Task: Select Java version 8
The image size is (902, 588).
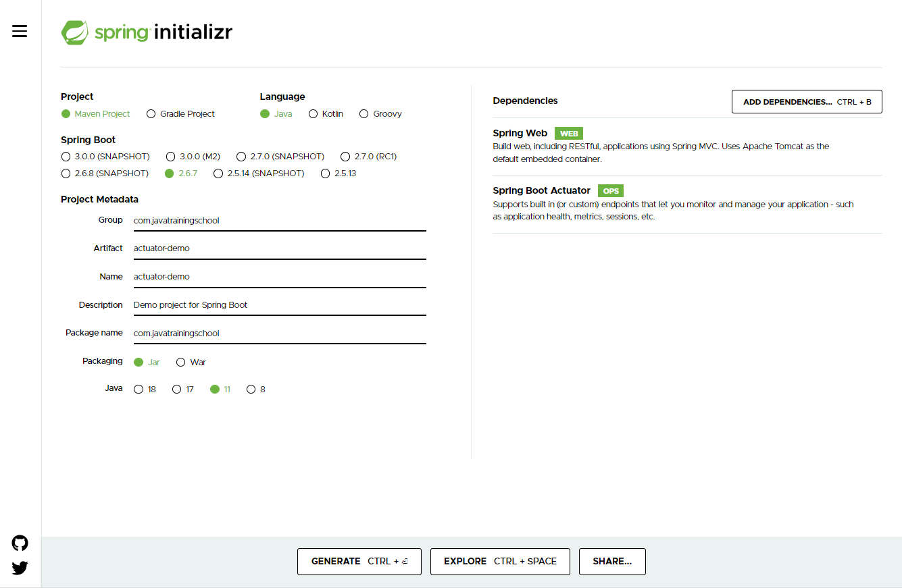Action: click(x=256, y=390)
